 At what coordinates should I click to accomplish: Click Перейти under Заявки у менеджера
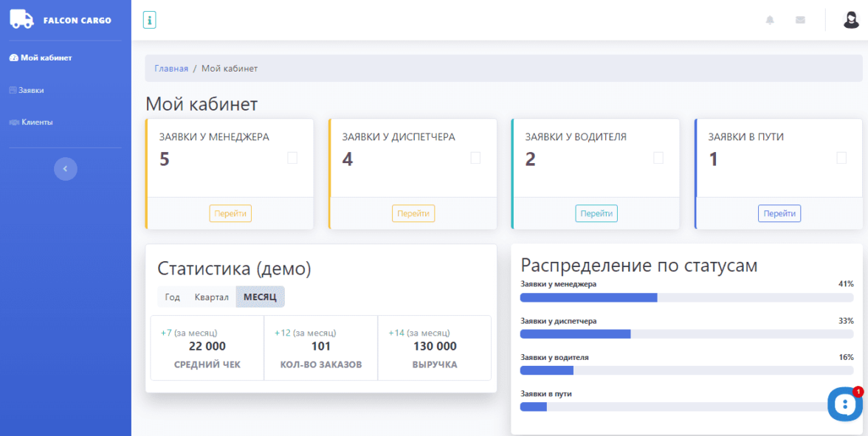230,214
